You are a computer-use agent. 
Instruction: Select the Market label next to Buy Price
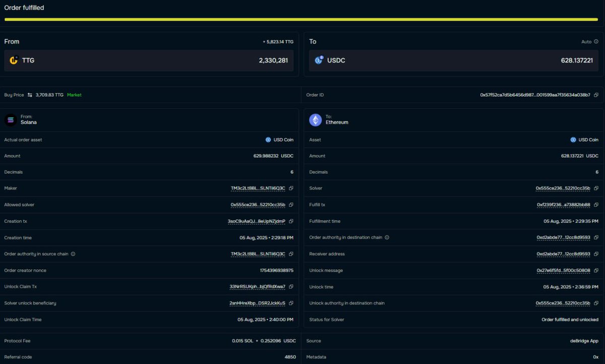(74, 95)
